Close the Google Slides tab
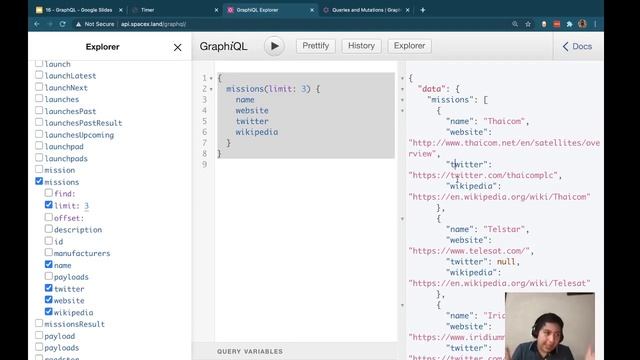This screenshot has height=360, width=640. (x=121, y=10)
